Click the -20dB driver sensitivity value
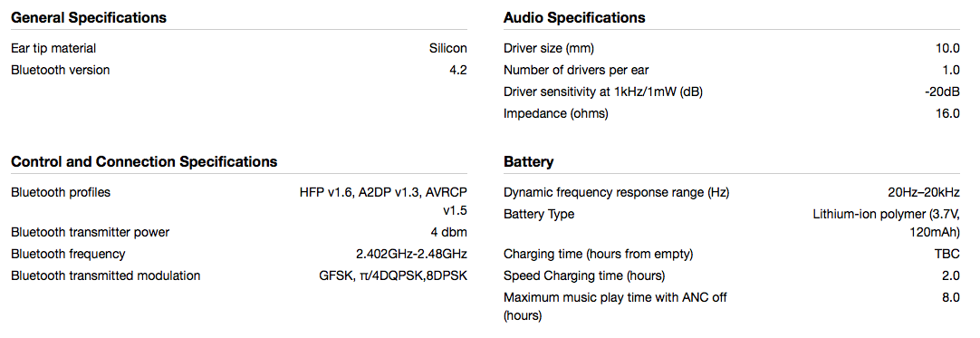This screenshot has width=980, height=338. [943, 92]
